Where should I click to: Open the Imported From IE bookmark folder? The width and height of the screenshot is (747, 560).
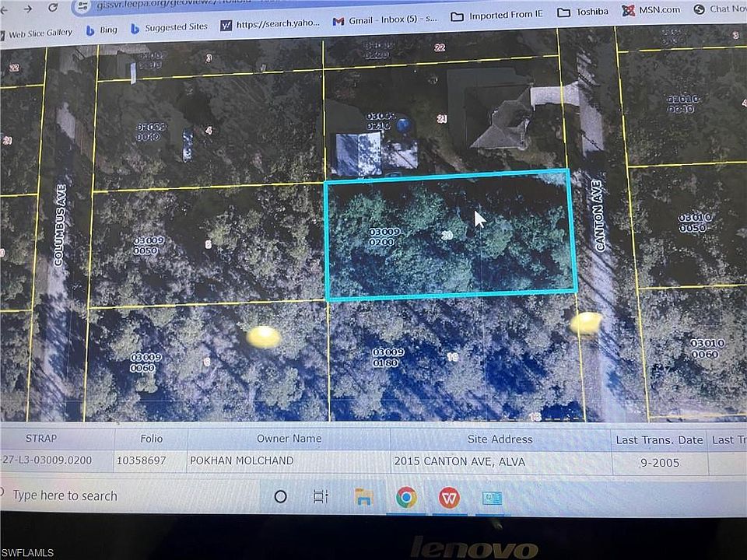pyautogui.click(x=496, y=16)
